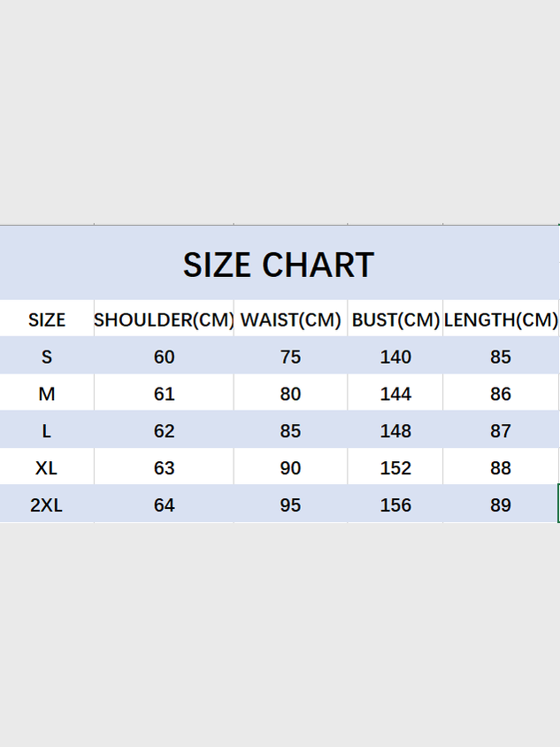The height and width of the screenshot is (747, 560).
Task: Select waist value 95 in 2XL row
Action: 290,505
